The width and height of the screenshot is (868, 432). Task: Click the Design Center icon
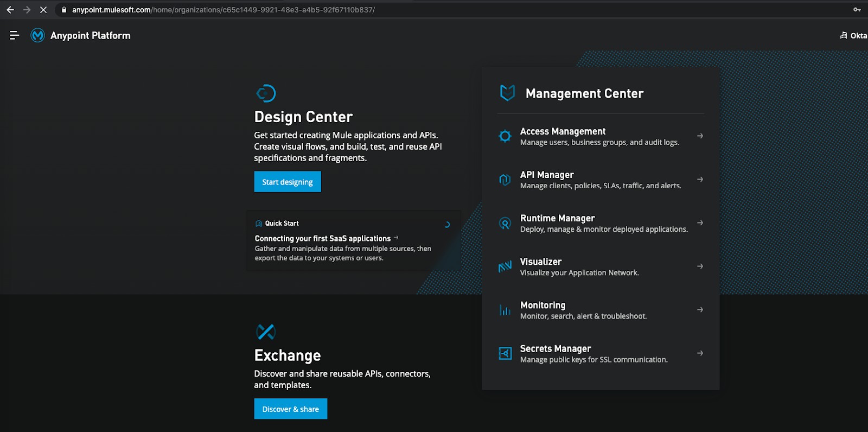coord(266,93)
